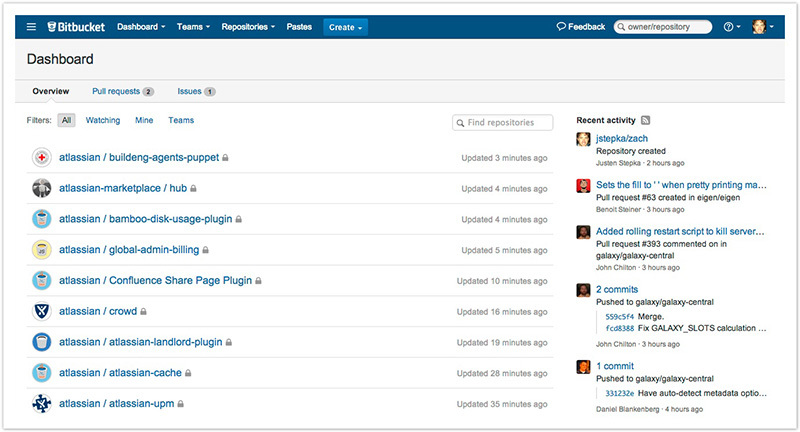Click the atlassian-upm repository avatar

pyautogui.click(x=42, y=403)
